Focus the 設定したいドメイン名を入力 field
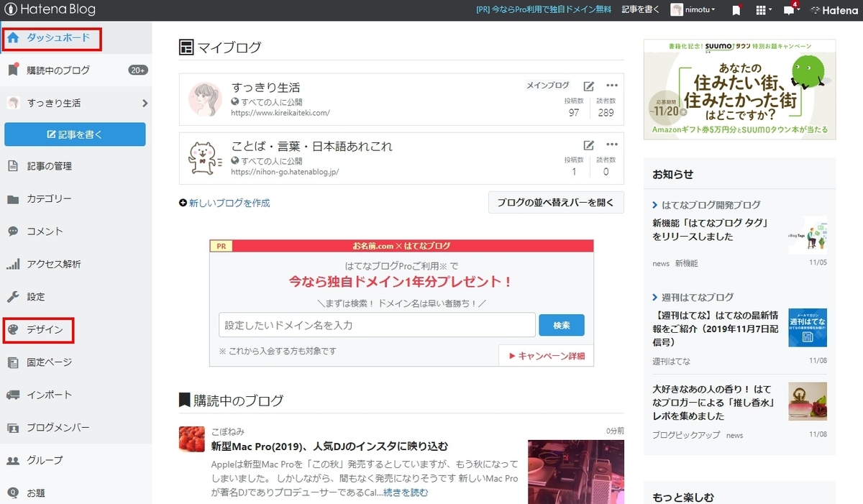 (x=377, y=325)
